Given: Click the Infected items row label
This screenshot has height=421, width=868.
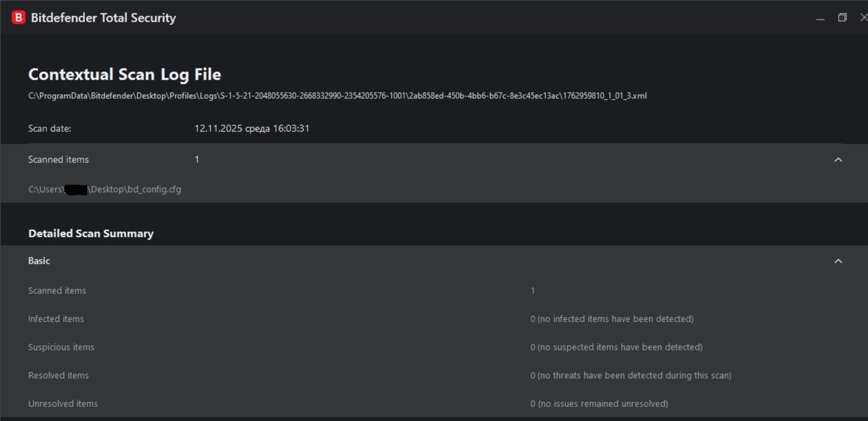Looking at the screenshot, I should tap(56, 319).
